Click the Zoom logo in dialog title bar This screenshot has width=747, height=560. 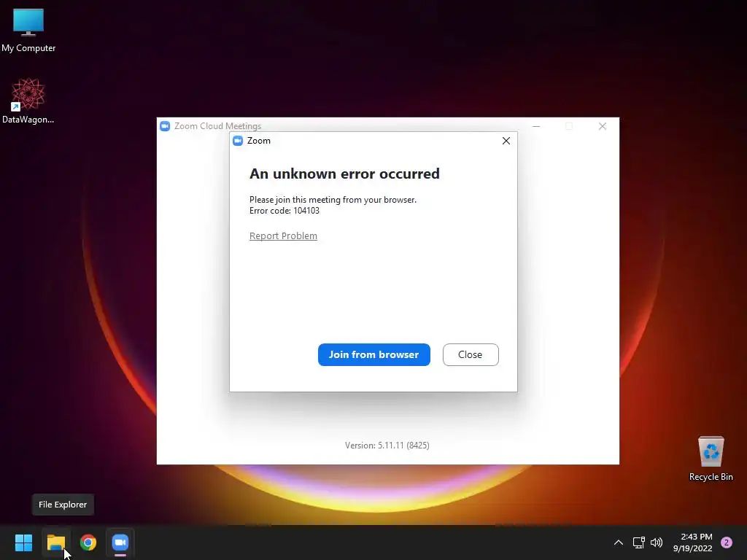[x=238, y=141]
